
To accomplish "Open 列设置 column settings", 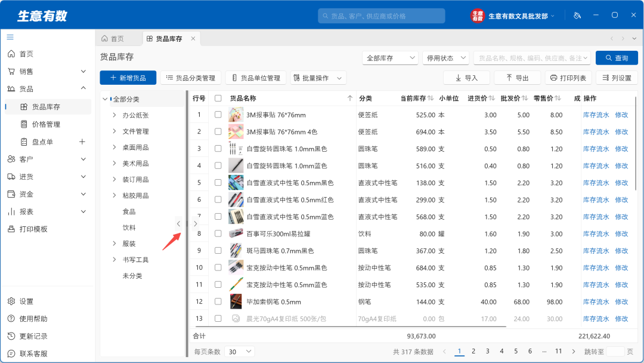I will 617,78.
